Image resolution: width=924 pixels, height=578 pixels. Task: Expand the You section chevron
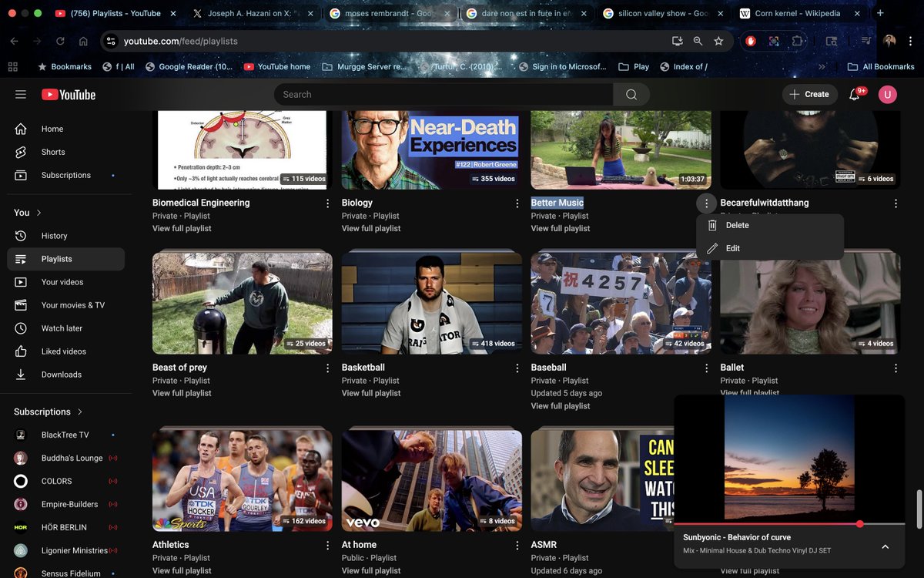[39, 213]
